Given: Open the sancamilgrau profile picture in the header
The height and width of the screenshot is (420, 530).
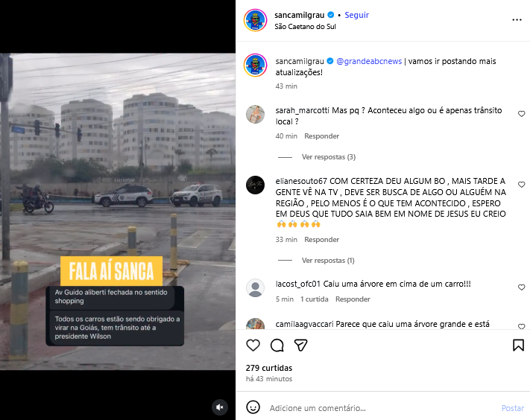Looking at the screenshot, I should 255,20.
